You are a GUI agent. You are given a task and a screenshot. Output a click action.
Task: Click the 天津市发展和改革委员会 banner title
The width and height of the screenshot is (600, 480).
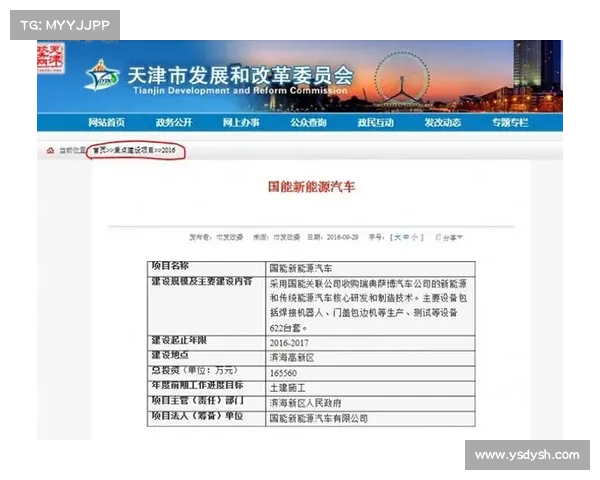coord(240,75)
